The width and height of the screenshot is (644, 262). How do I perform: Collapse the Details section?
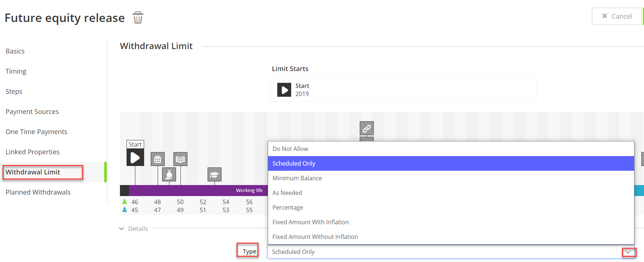(x=133, y=229)
